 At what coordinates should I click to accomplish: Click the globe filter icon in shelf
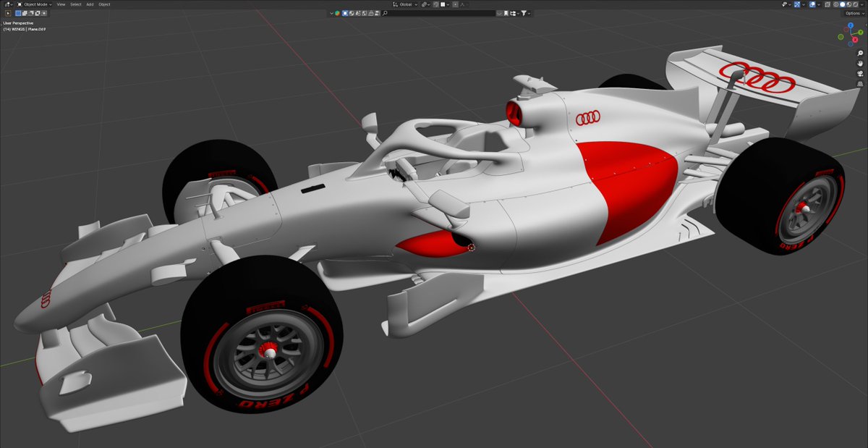352,13
